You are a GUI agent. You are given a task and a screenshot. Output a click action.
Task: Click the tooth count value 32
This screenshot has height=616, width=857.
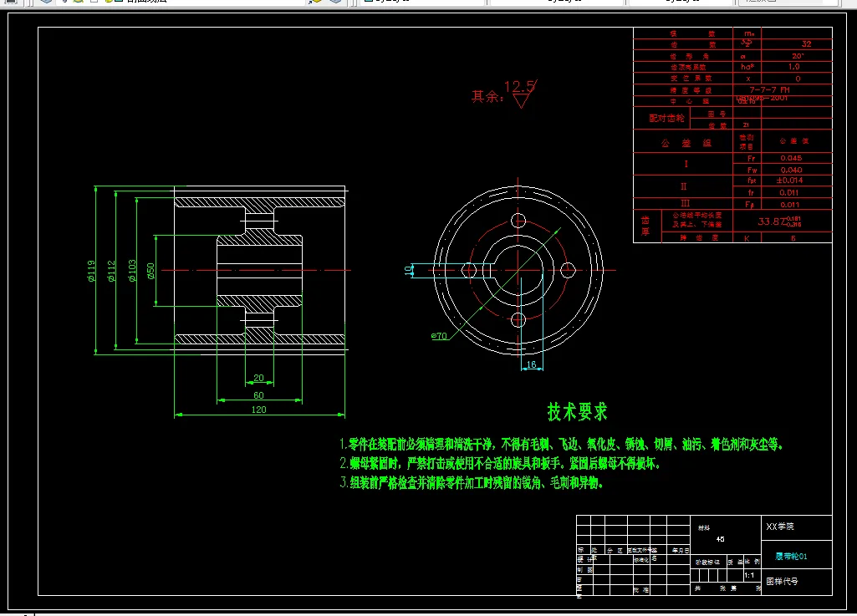point(807,43)
